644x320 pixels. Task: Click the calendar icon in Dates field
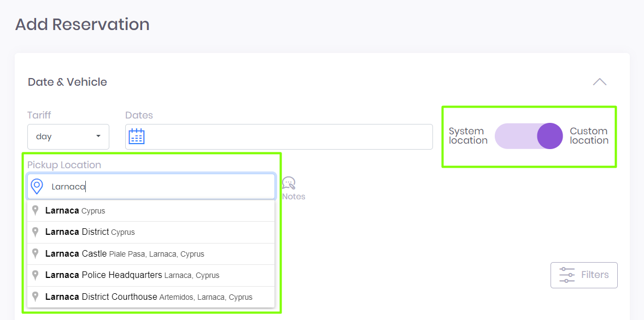[136, 137]
